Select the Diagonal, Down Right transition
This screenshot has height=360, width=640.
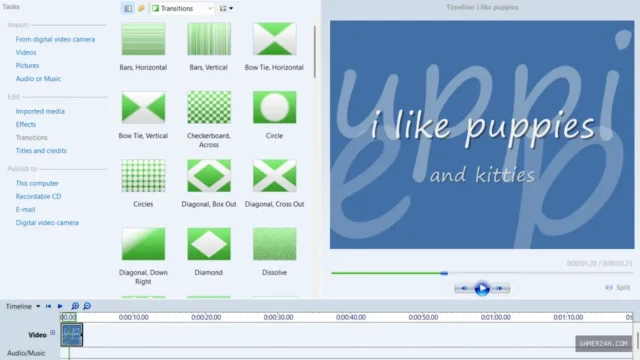143,244
